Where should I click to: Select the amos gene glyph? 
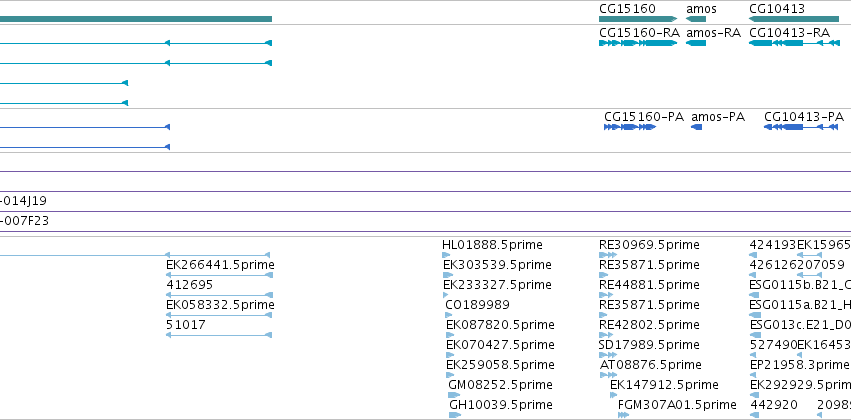(696, 19)
